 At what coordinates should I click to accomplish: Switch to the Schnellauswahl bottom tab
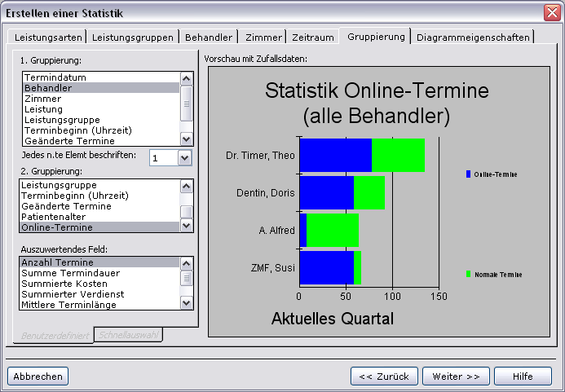click(x=128, y=335)
